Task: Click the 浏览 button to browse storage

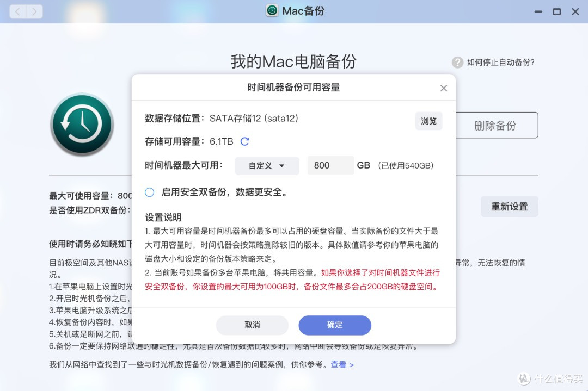Action: click(428, 121)
